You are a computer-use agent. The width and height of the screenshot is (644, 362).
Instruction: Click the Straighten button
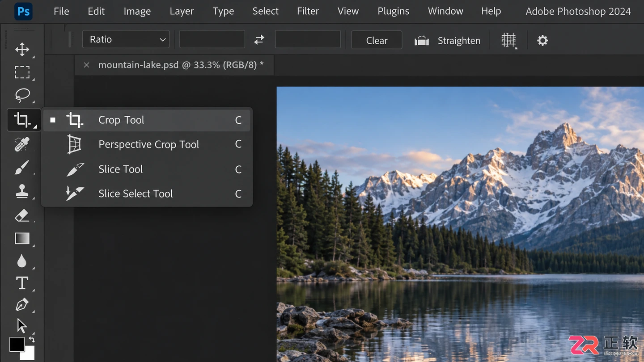447,41
